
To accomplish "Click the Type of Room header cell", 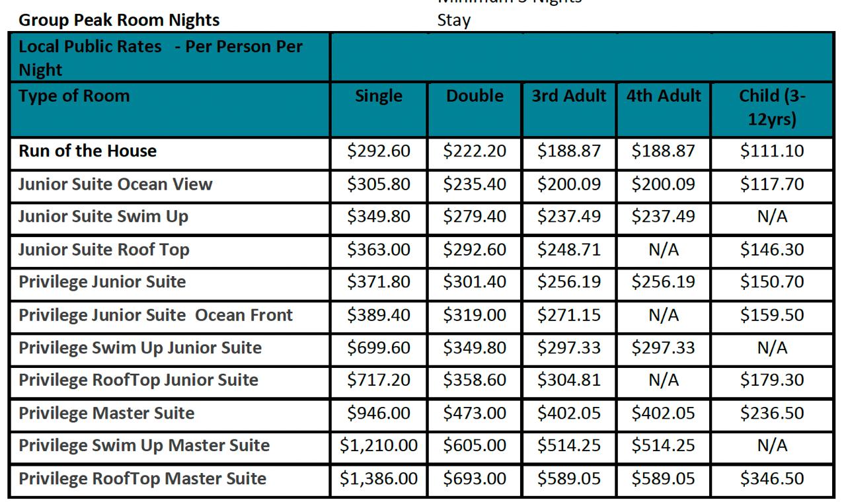I will tap(74, 96).
